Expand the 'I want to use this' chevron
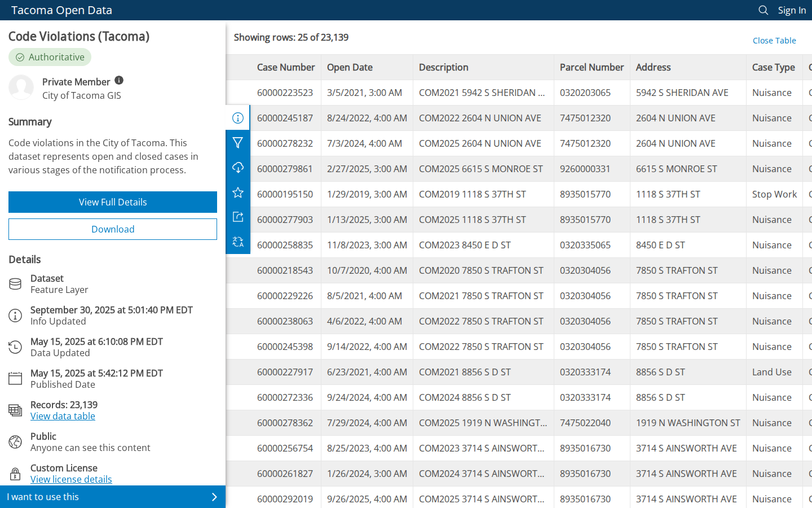 pos(214,497)
